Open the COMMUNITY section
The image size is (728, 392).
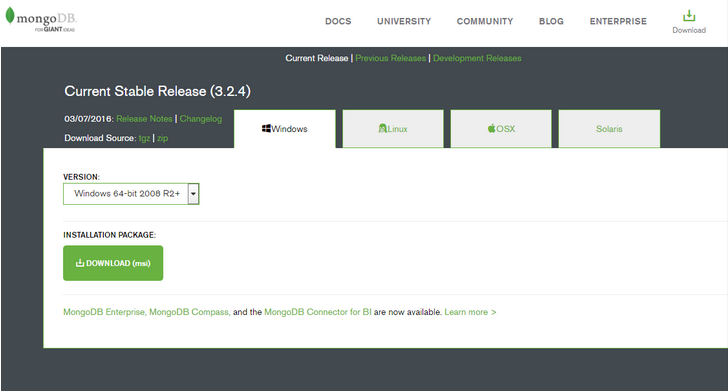click(485, 21)
